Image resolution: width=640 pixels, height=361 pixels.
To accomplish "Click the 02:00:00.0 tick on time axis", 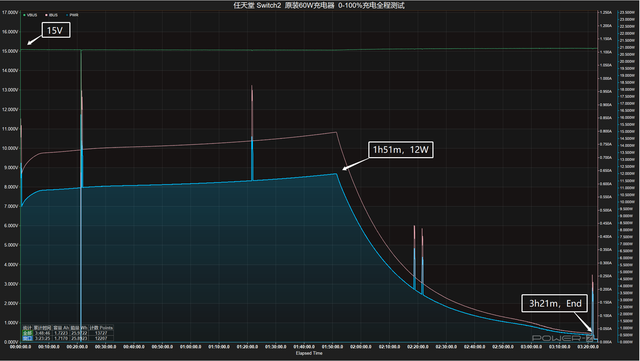I will (x=361, y=347).
